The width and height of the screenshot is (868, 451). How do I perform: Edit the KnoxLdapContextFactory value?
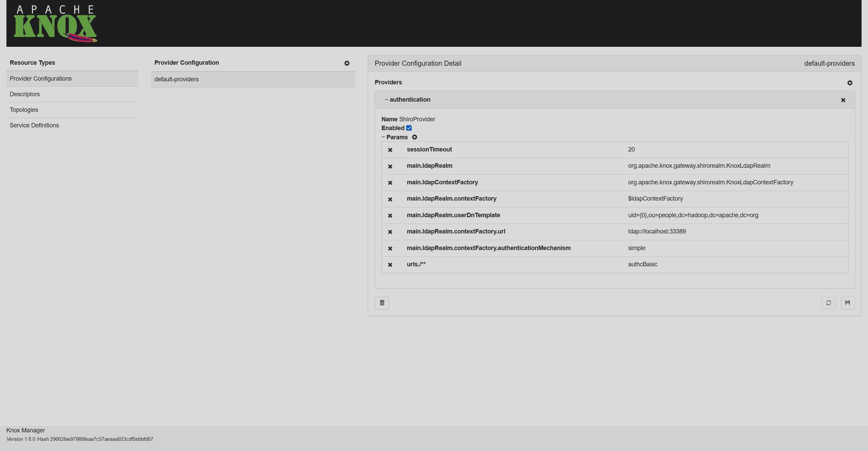click(711, 182)
